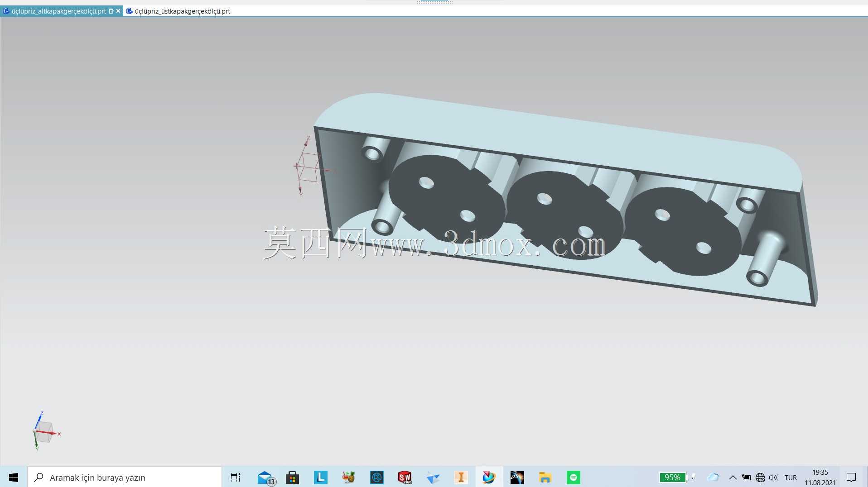Open the Dassault 3DS app on taskbar

click(517, 477)
